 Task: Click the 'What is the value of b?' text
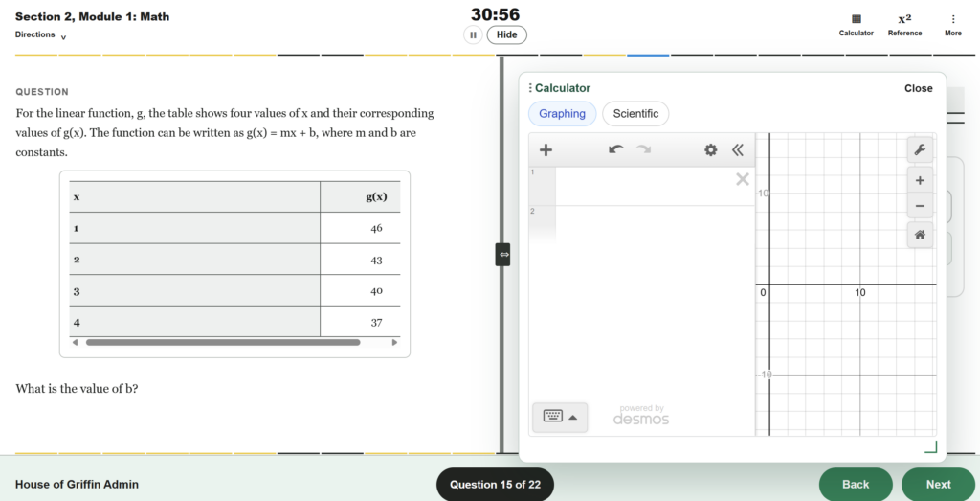click(x=77, y=388)
